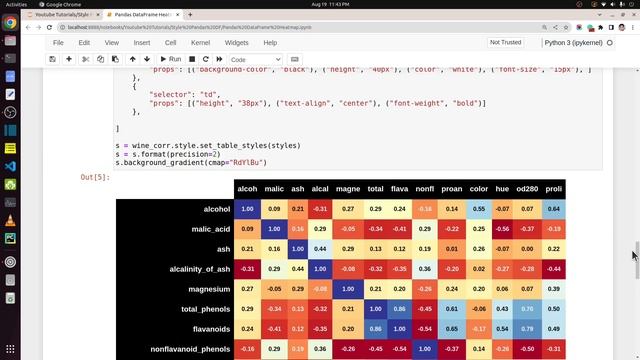The image size is (640, 360).
Task: Interrupt the kernel with stop icon
Action: point(192,59)
